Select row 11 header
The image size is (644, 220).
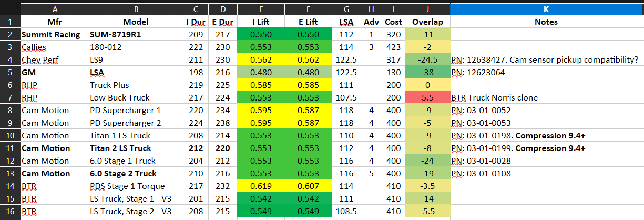10,148
